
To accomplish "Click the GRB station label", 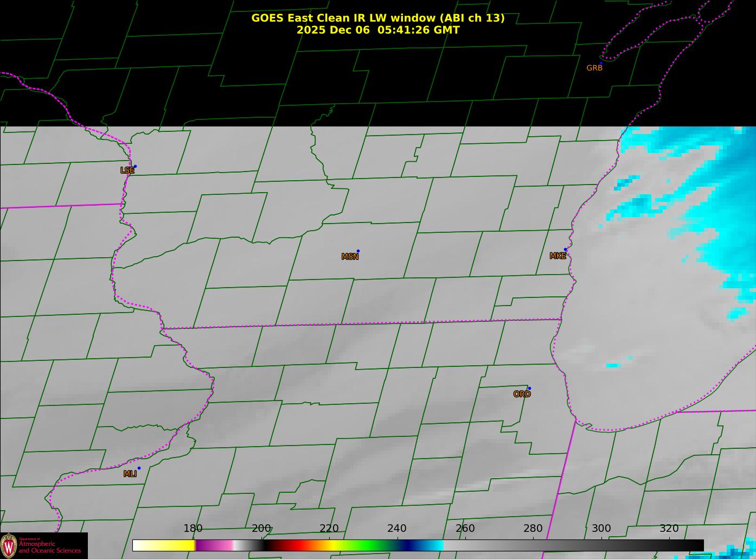I will [594, 68].
